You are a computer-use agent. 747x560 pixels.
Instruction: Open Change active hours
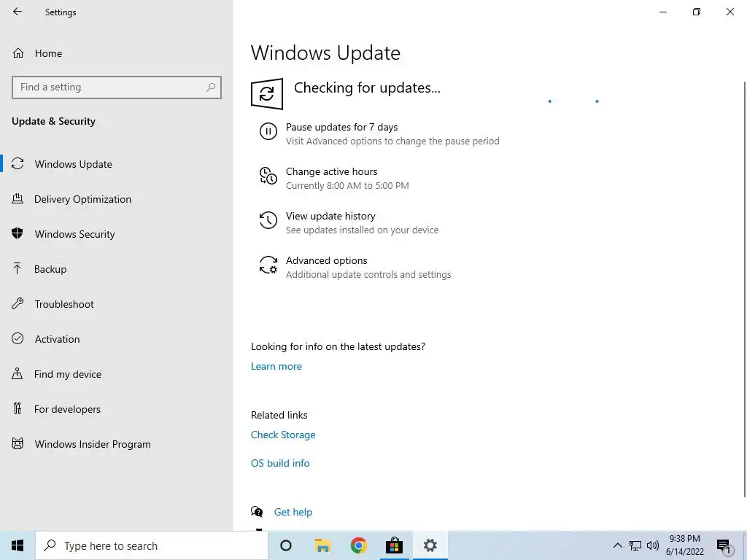click(x=332, y=171)
